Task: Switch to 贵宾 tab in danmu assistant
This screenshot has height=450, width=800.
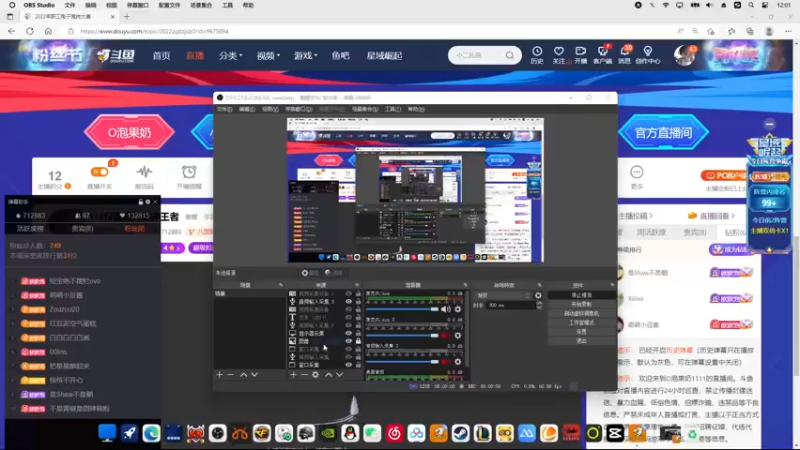Action: tap(82, 229)
